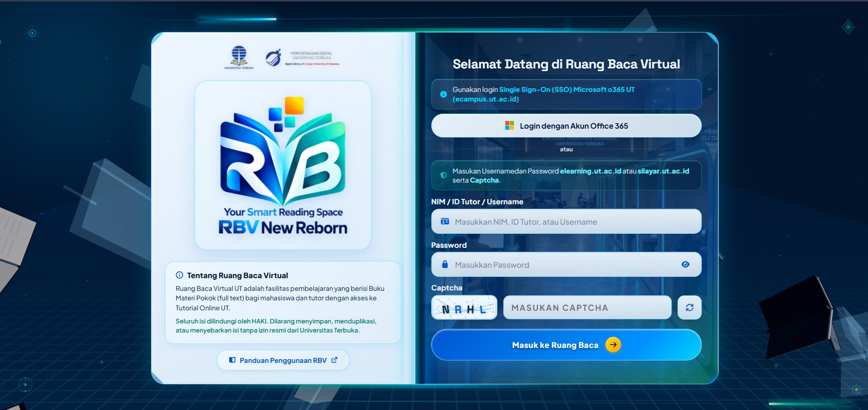Screen dimensions: 868x410
Task: Login dengan Akun Office 365 button
Action: click(x=566, y=125)
